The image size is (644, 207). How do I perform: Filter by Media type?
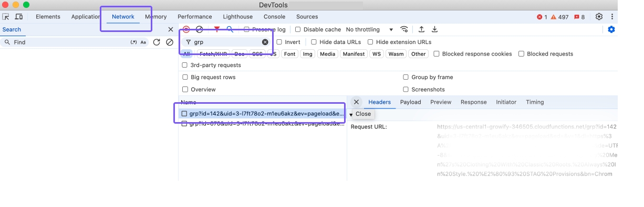click(x=327, y=54)
